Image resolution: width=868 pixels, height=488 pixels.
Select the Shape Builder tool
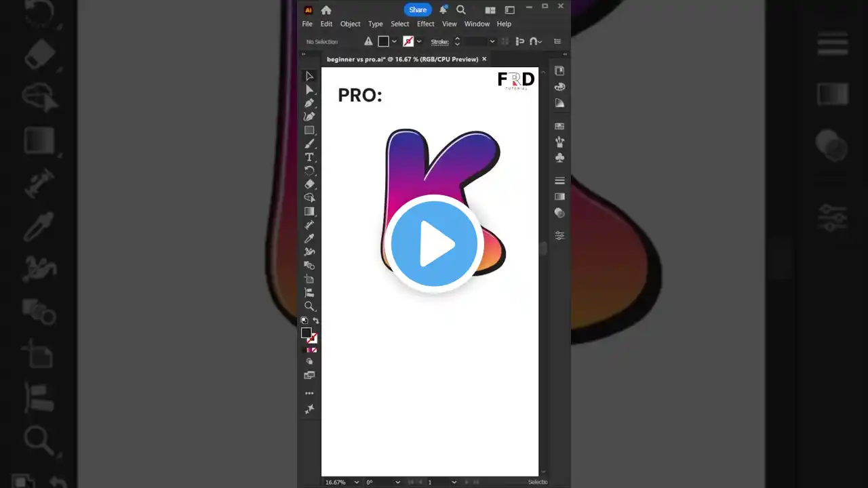click(309, 198)
